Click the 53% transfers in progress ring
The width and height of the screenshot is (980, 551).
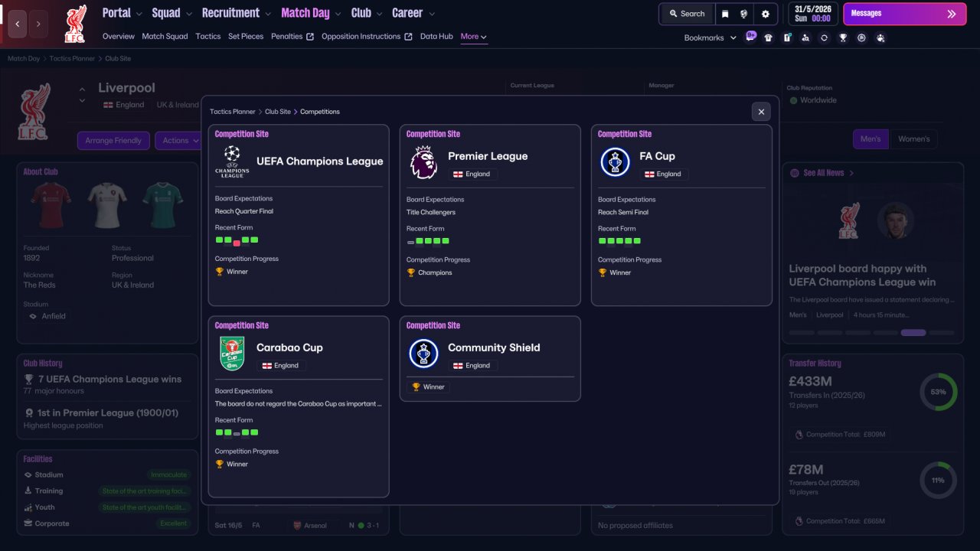tap(939, 392)
